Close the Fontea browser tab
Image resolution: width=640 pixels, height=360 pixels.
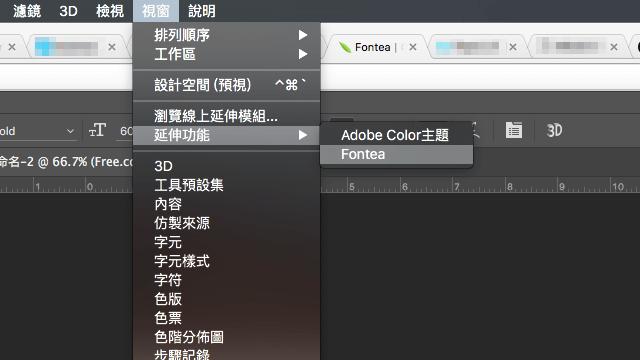[x=413, y=47]
